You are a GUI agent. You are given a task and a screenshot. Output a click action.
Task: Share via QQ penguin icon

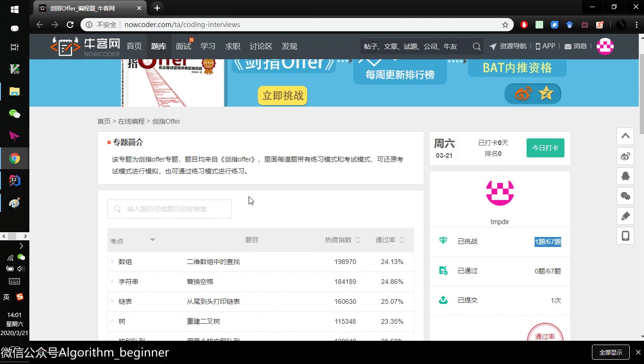point(626,176)
